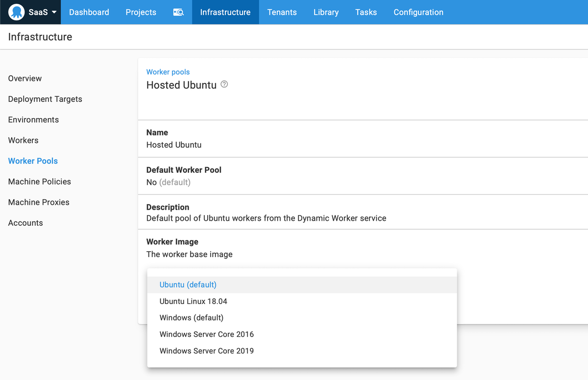Open the Projects section
This screenshot has width=588, height=380.
click(141, 12)
